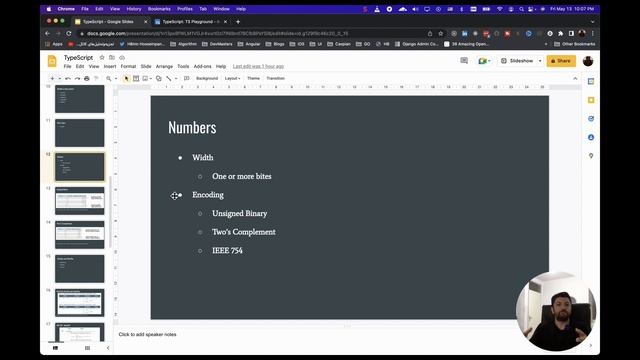Star the TypeScript presentation

pyautogui.click(x=102, y=58)
